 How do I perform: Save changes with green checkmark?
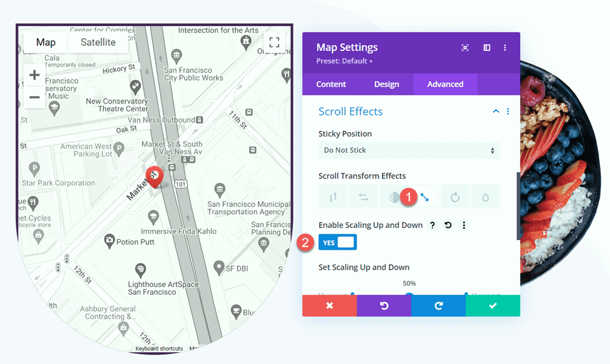493,306
